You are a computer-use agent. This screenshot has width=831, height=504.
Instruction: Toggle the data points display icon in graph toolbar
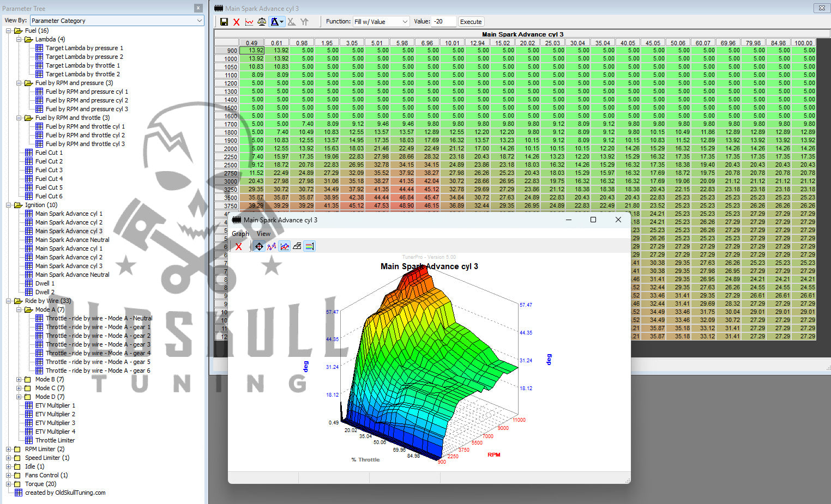272,246
